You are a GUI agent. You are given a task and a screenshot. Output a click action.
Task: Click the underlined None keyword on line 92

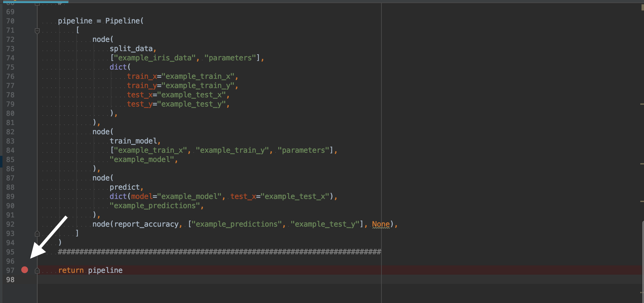[381, 224]
